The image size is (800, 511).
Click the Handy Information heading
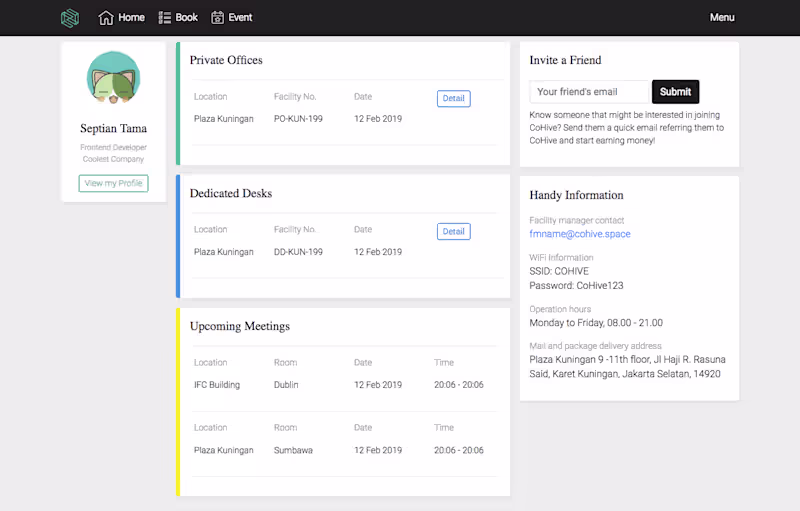coord(576,195)
